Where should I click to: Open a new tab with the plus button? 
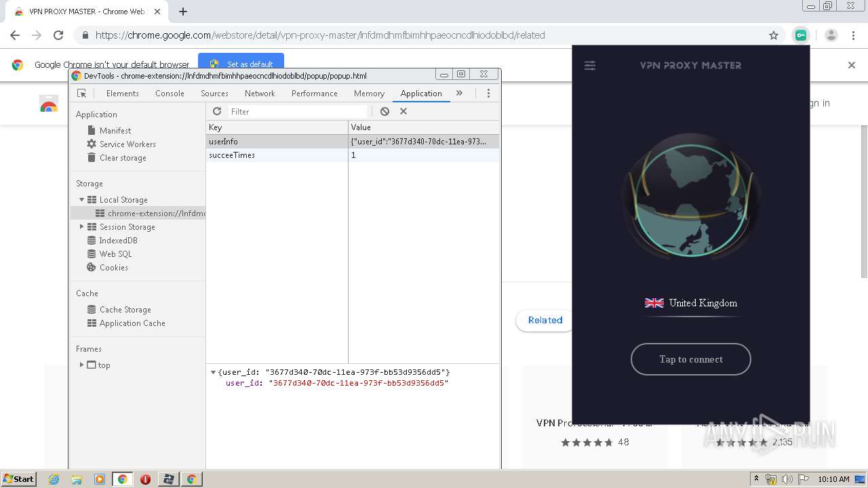182,12
